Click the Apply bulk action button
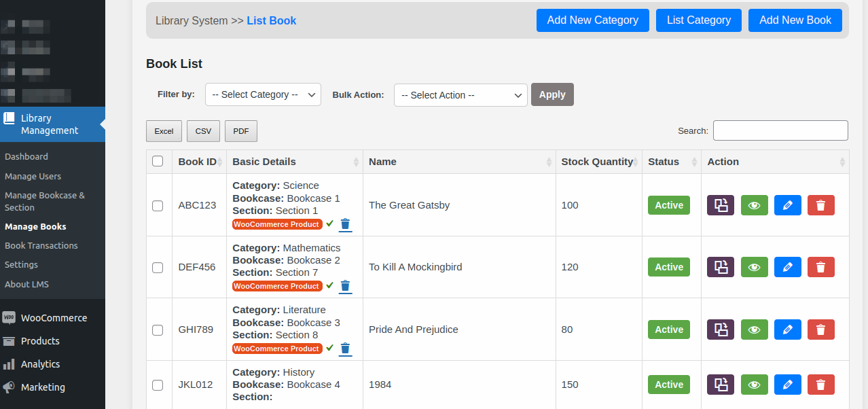 point(552,94)
